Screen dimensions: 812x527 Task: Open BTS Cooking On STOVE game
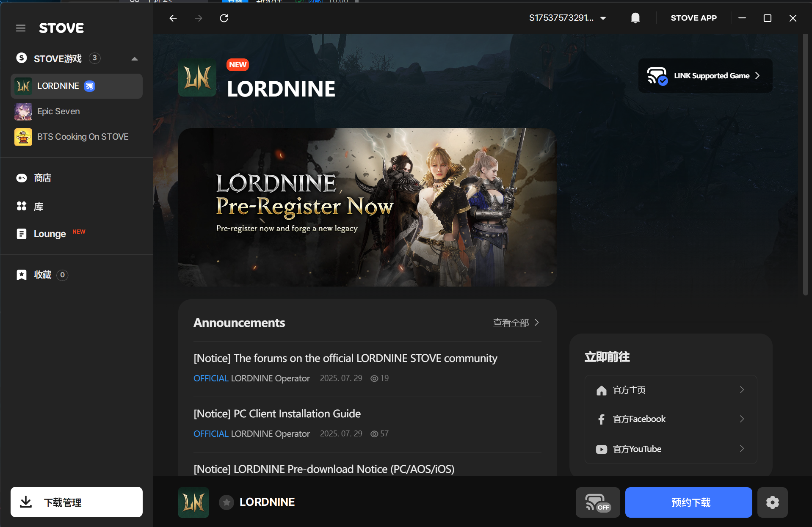(77, 137)
